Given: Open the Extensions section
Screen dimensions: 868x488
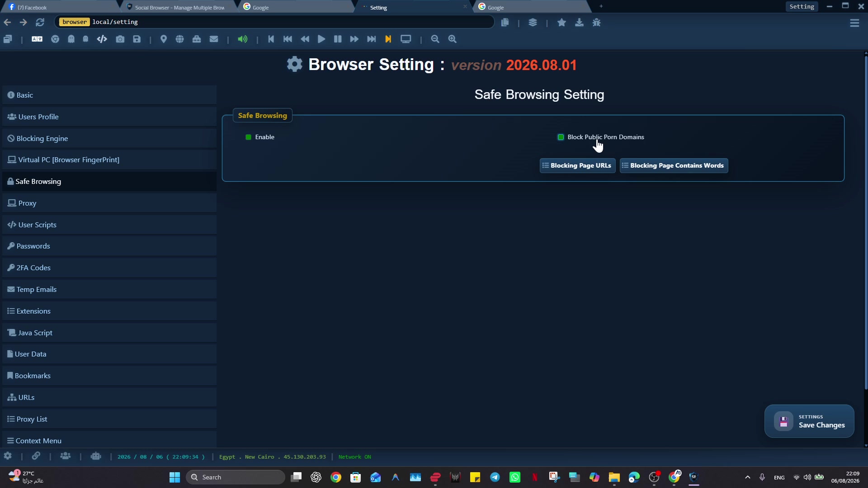Looking at the screenshot, I should point(109,311).
